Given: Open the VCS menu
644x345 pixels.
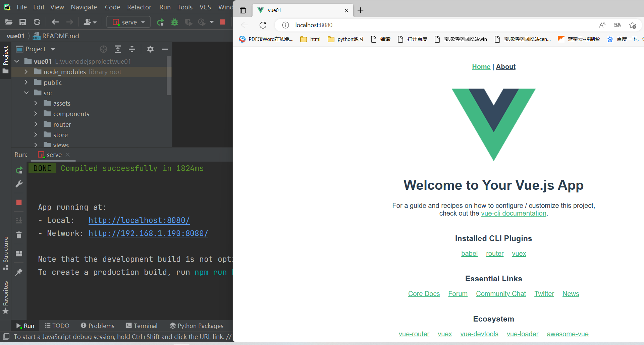Looking at the screenshot, I should [x=205, y=7].
